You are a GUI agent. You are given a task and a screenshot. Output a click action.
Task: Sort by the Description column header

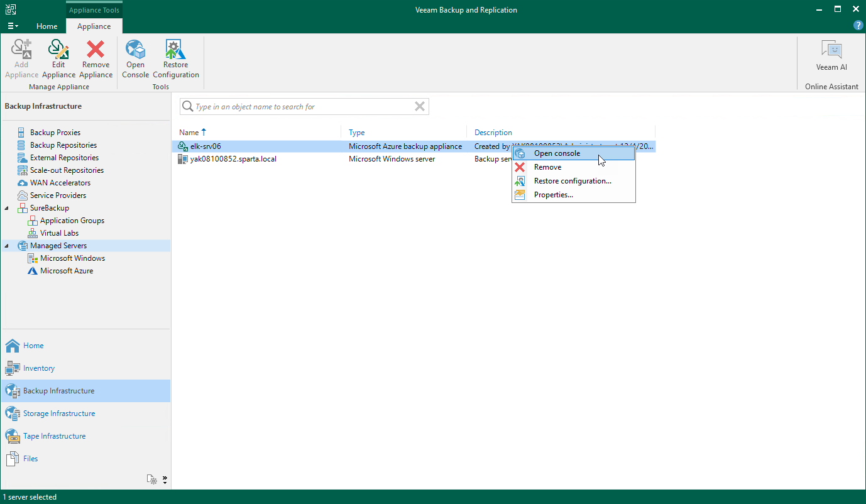[493, 133]
